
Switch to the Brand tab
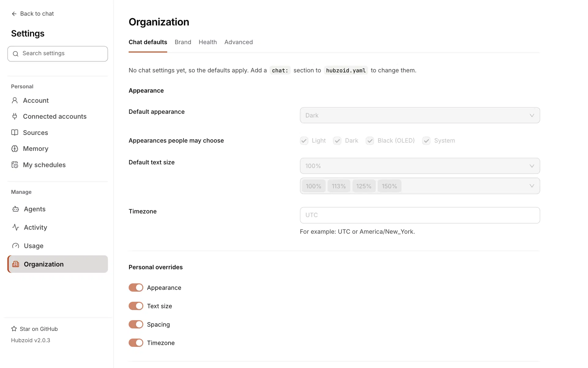coord(183,42)
